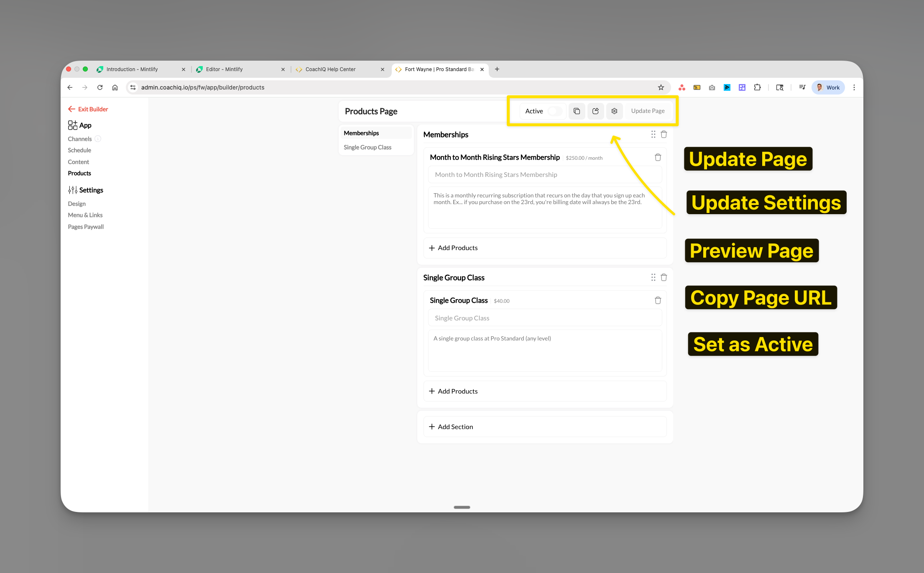Delete the Memberships section using its trash icon
Viewport: 924px width, 573px height.
click(664, 134)
